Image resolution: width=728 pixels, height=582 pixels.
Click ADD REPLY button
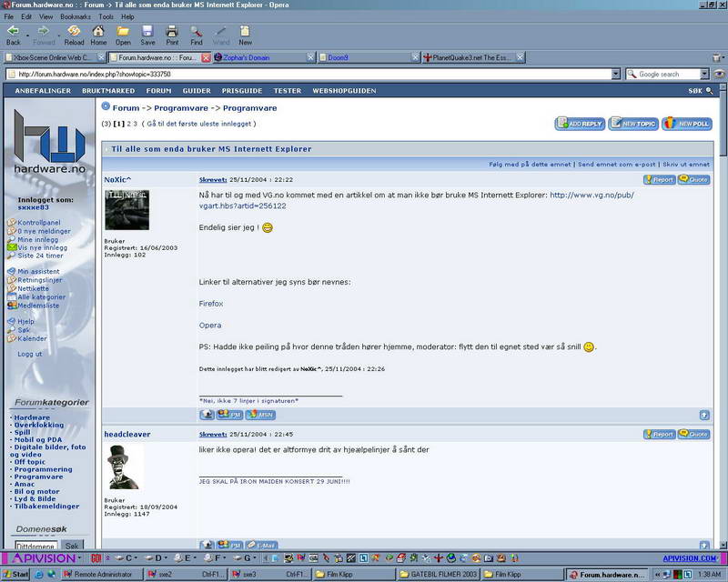tap(580, 124)
